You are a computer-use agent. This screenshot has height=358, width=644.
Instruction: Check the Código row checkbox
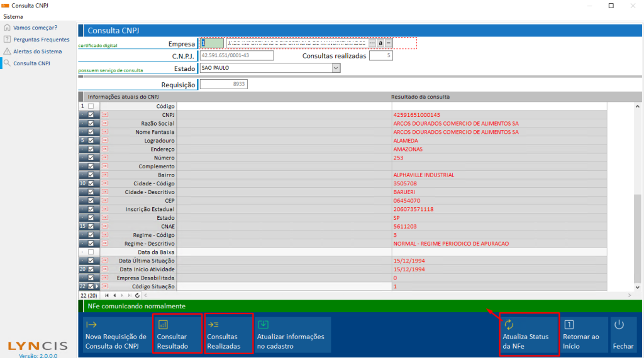[x=91, y=106]
